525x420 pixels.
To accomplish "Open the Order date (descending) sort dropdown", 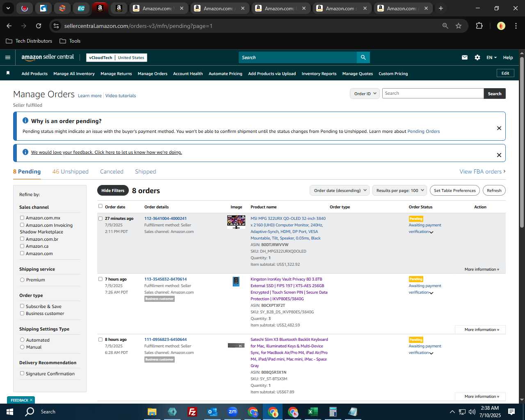I will [x=340, y=190].
